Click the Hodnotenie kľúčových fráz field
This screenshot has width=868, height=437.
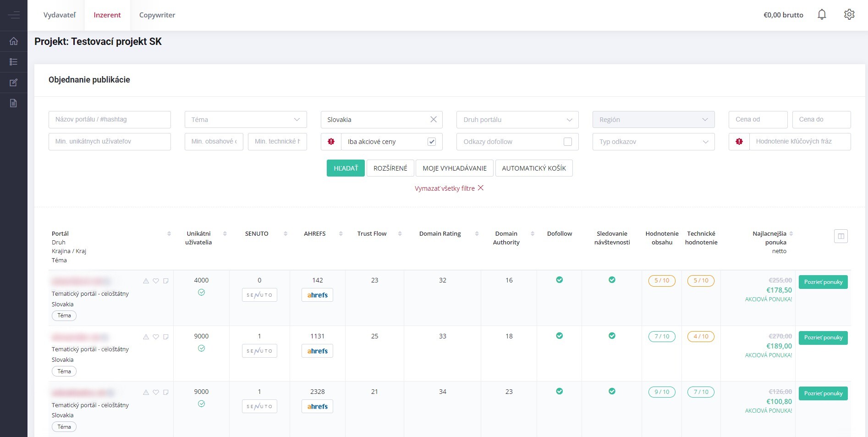click(800, 142)
